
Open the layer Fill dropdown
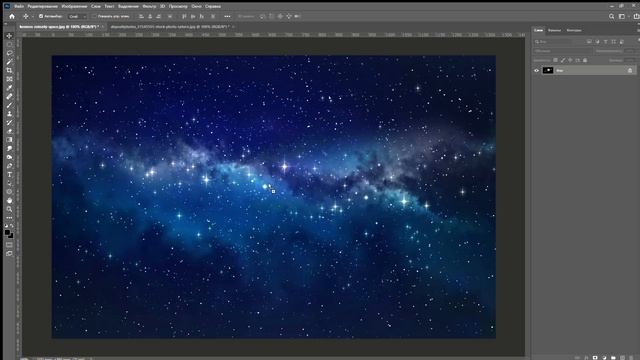pos(630,60)
